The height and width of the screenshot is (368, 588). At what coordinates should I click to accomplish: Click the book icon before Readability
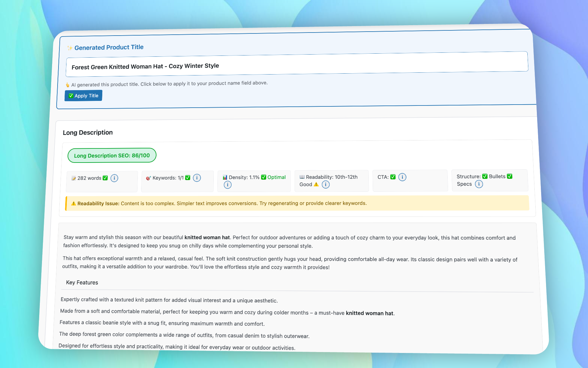[x=302, y=177]
